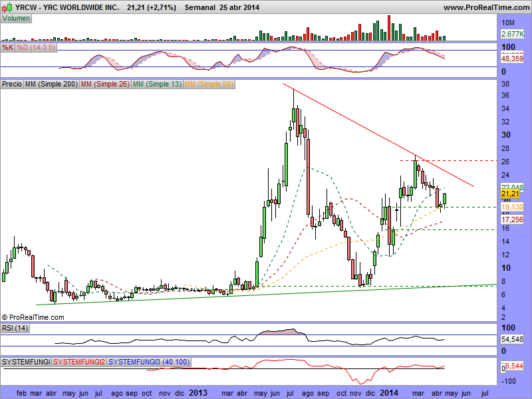
Task: Select the orange 19,130 axis tag
Action: [512, 207]
